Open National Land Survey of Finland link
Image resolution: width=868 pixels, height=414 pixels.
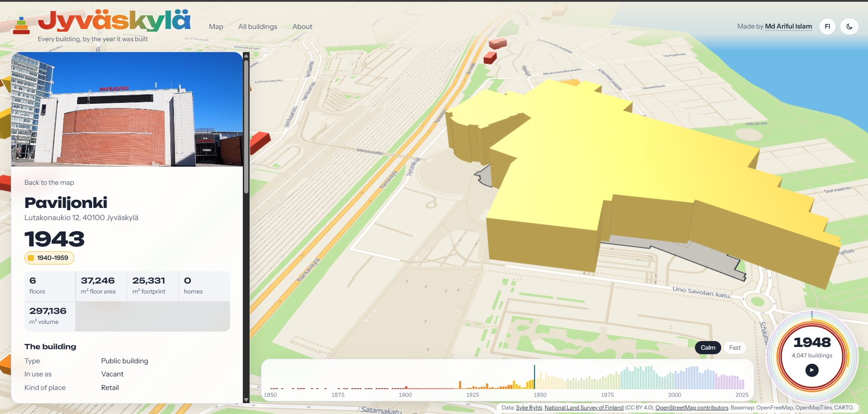[584, 408]
